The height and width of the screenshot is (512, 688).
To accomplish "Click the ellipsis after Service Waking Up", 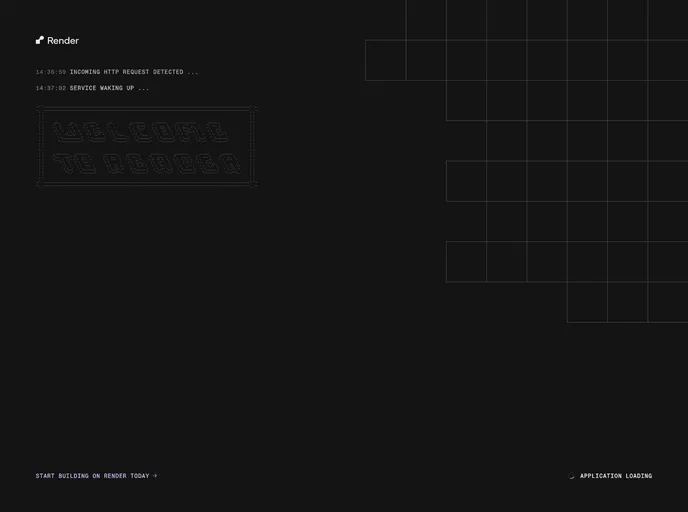I will pos(144,88).
